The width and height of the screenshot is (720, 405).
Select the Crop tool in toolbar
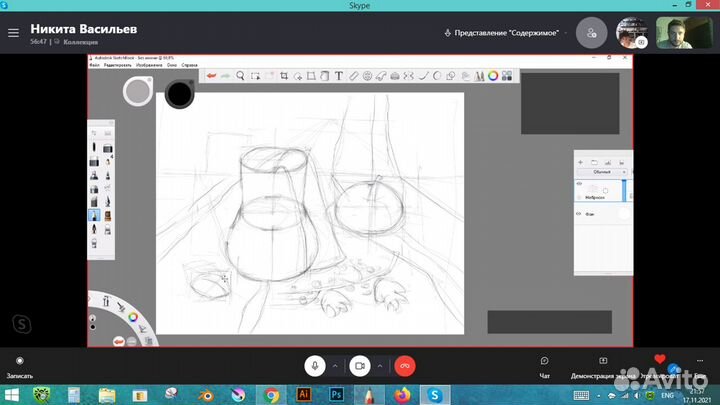pos(284,75)
